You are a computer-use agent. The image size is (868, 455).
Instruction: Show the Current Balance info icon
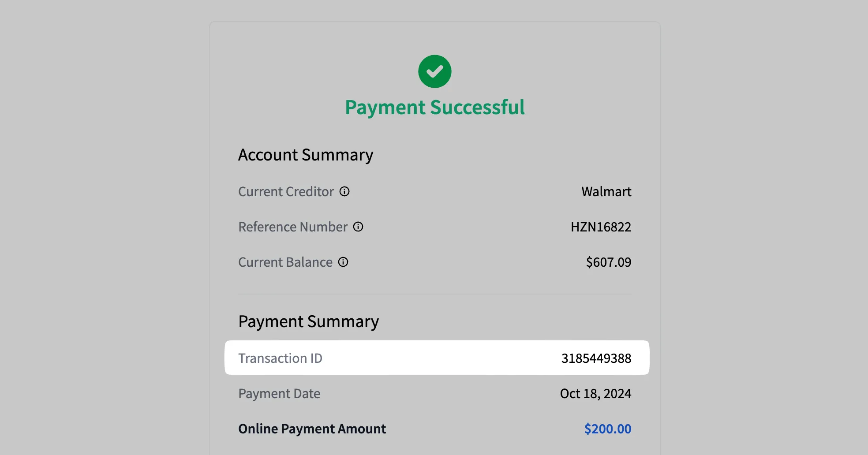(x=343, y=262)
